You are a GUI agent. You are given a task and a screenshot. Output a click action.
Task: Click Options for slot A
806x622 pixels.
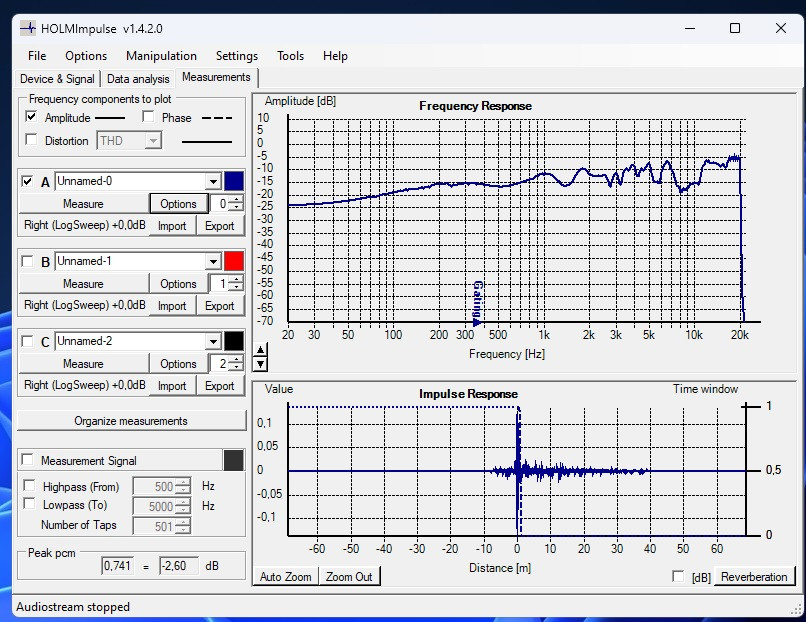coord(178,204)
